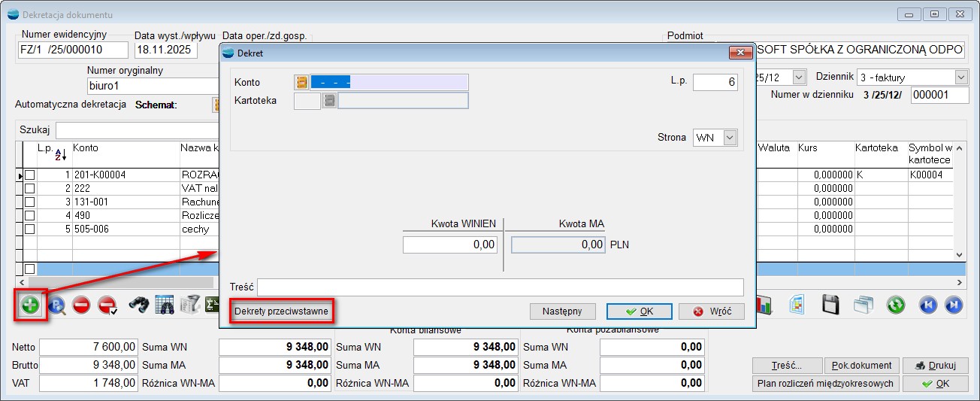Sort the table by the L.p. column header
The width and height of the screenshot is (980, 401).
(53, 153)
